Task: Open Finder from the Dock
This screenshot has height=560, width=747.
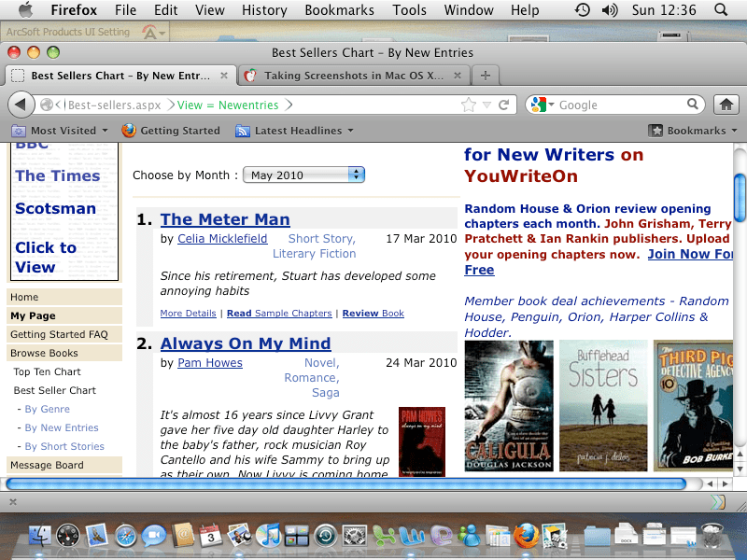Action: tap(40, 535)
